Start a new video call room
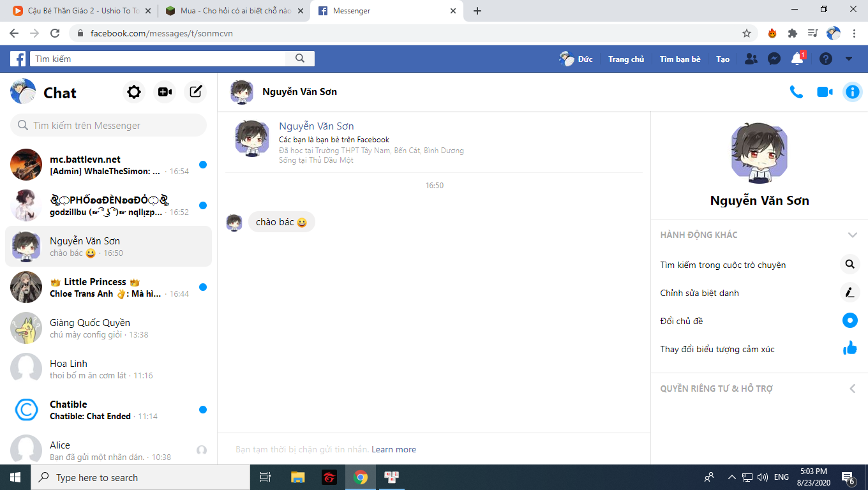Screen dimensions: 868x490 coord(165,93)
